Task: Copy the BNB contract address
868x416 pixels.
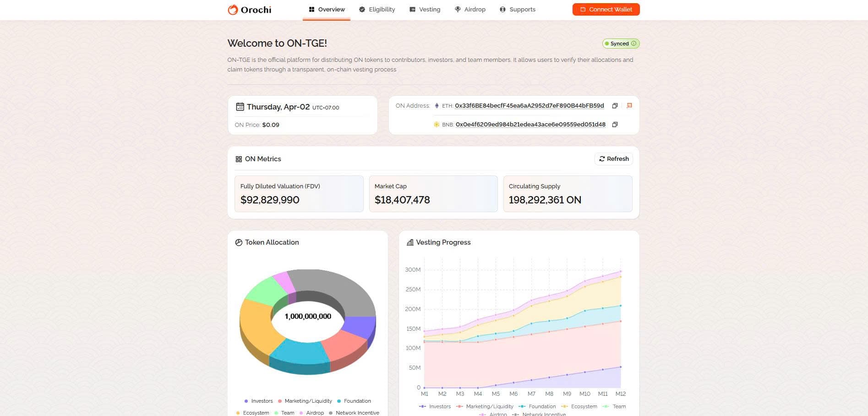Action: point(615,125)
